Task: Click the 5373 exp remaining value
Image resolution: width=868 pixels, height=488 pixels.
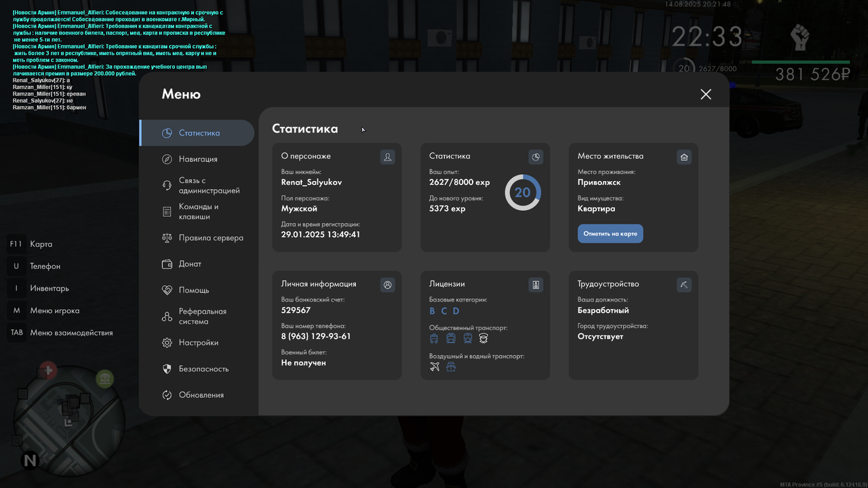Action: (x=448, y=209)
